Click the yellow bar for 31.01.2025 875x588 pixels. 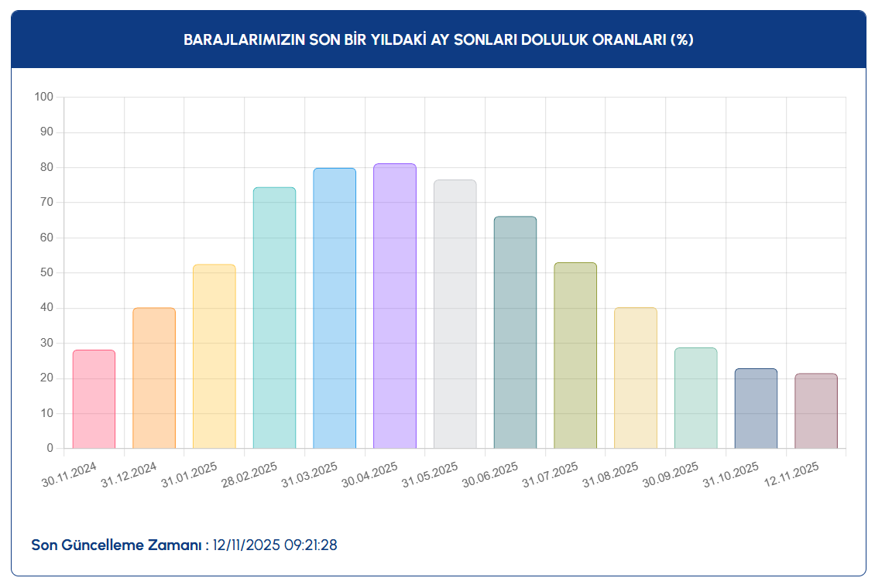(x=214, y=357)
